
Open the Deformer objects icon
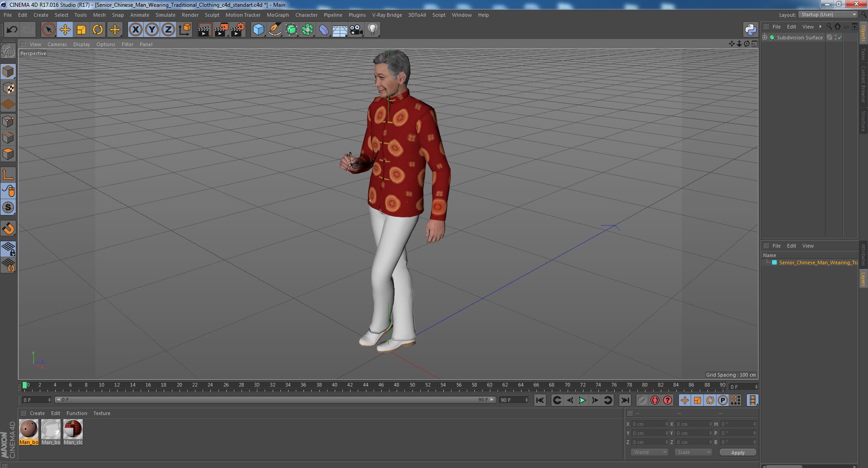pyautogui.click(x=324, y=30)
